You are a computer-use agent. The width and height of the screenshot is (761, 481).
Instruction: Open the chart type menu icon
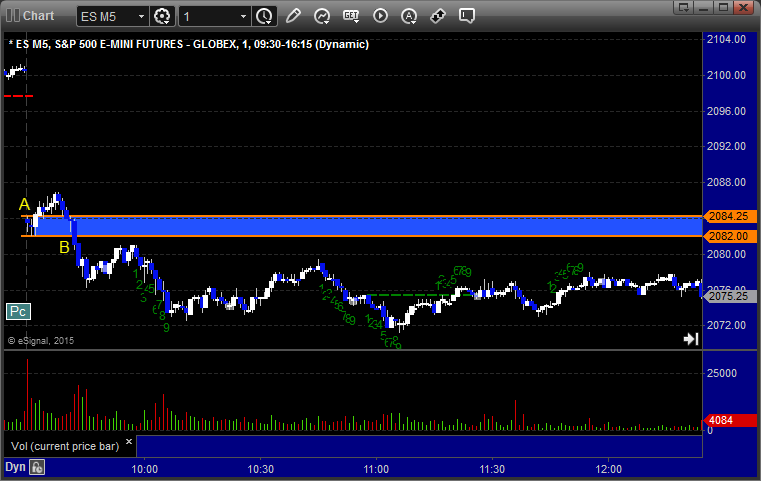click(322, 16)
